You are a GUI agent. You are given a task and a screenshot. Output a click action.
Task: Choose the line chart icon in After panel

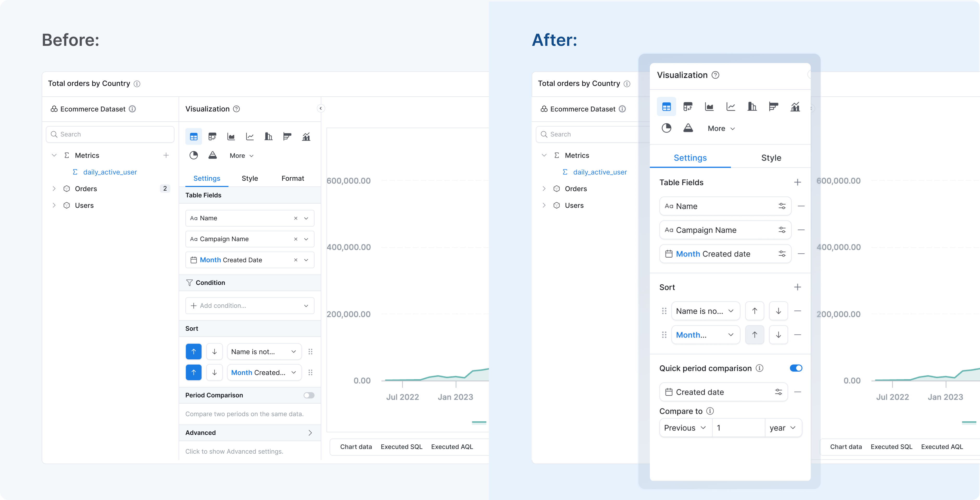tap(730, 107)
